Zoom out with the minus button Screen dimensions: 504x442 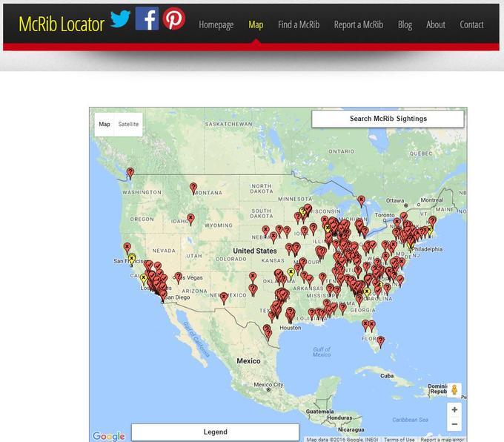454,424
